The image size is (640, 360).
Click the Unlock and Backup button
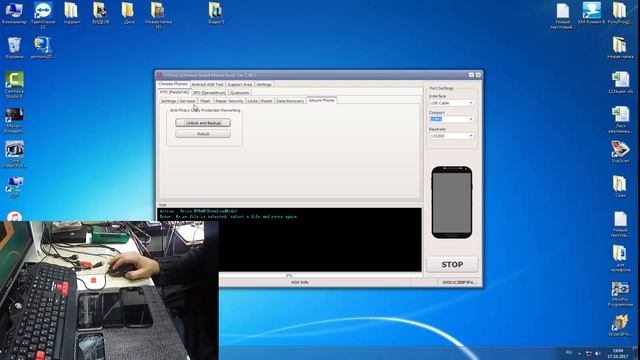tap(203, 123)
